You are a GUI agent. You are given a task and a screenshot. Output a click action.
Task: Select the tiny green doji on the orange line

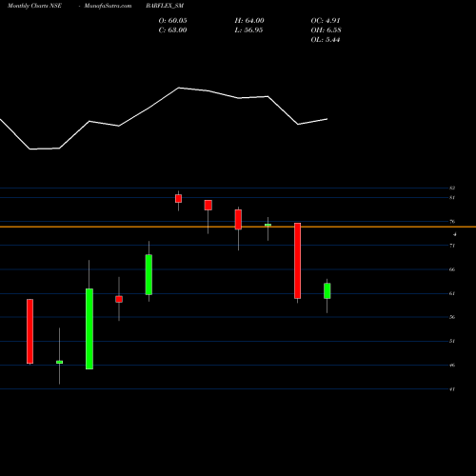268,225
